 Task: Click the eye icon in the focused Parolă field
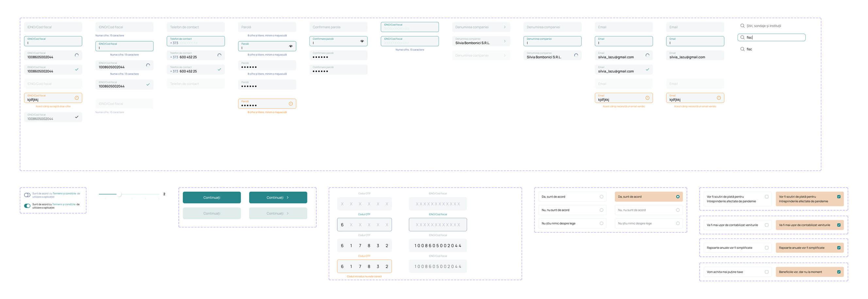tap(291, 46)
